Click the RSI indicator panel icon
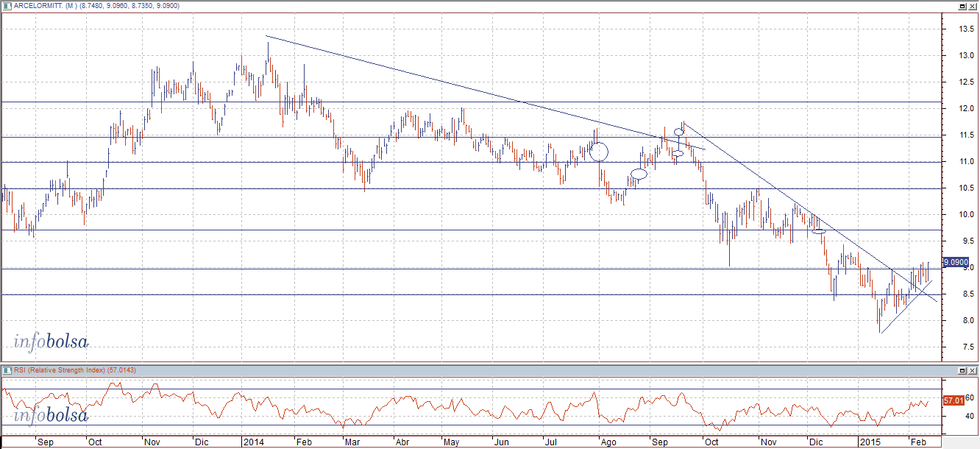 [6, 370]
